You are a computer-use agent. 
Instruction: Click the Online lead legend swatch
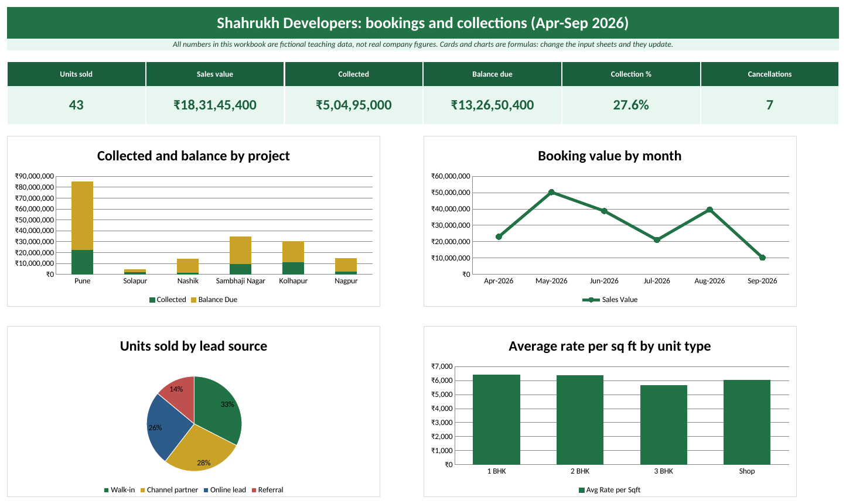(x=206, y=490)
